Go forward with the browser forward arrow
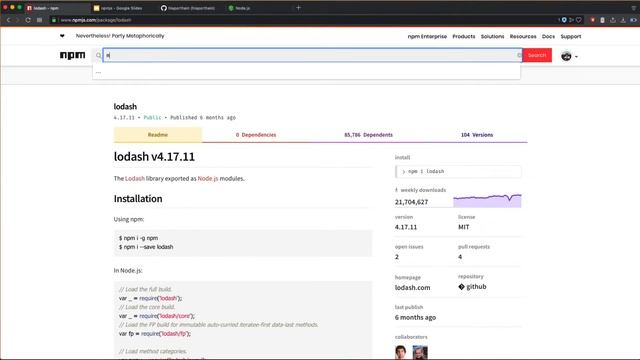Screen dimensions: 640x360 click(x=18, y=20)
